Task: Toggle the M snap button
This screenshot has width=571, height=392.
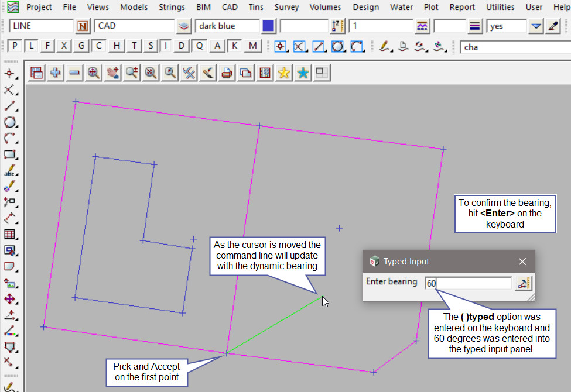Action: [252, 46]
